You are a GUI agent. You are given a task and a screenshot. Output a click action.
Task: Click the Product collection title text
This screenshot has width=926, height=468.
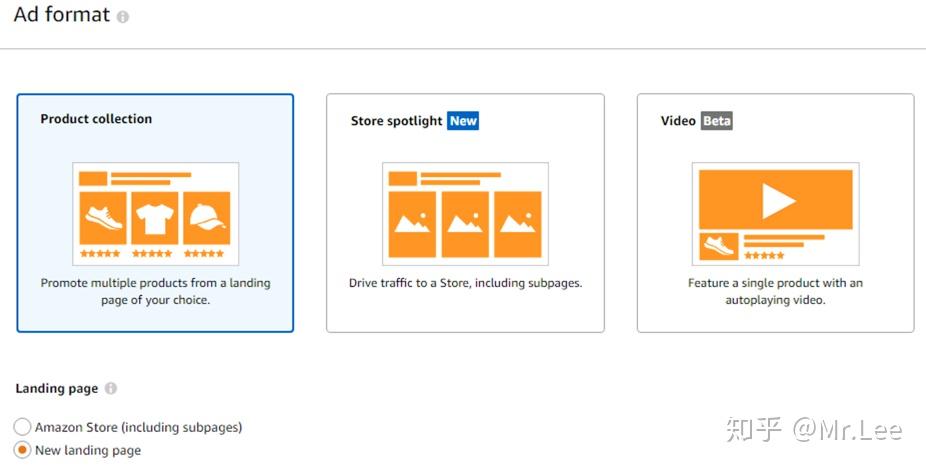(x=96, y=119)
